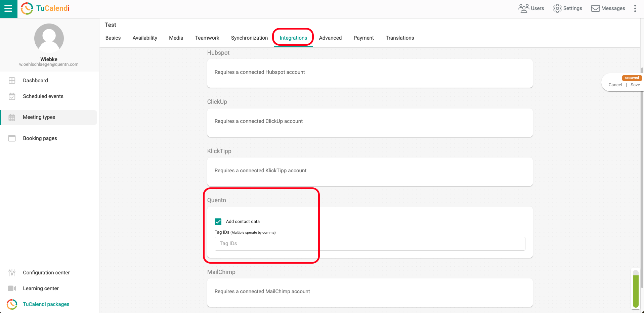
Task: Click the orange unsaved badge
Action: pyautogui.click(x=632, y=78)
